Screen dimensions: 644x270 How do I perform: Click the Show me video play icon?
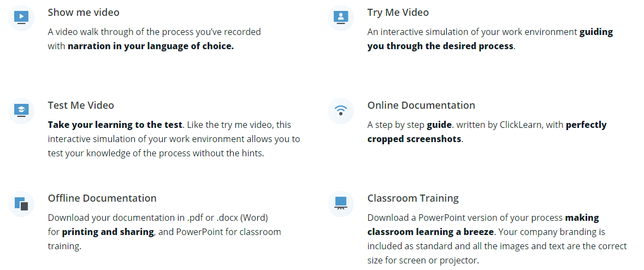pyautogui.click(x=21, y=17)
